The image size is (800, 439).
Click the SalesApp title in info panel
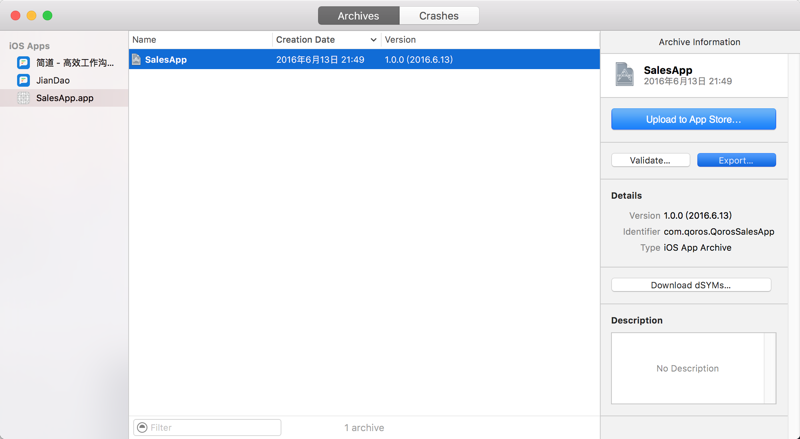click(x=668, y=70)
